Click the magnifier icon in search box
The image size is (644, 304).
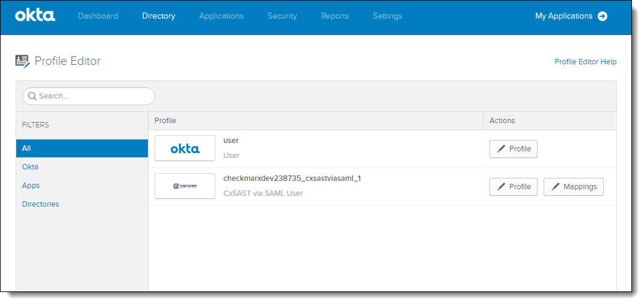click(x=32, y=96)
